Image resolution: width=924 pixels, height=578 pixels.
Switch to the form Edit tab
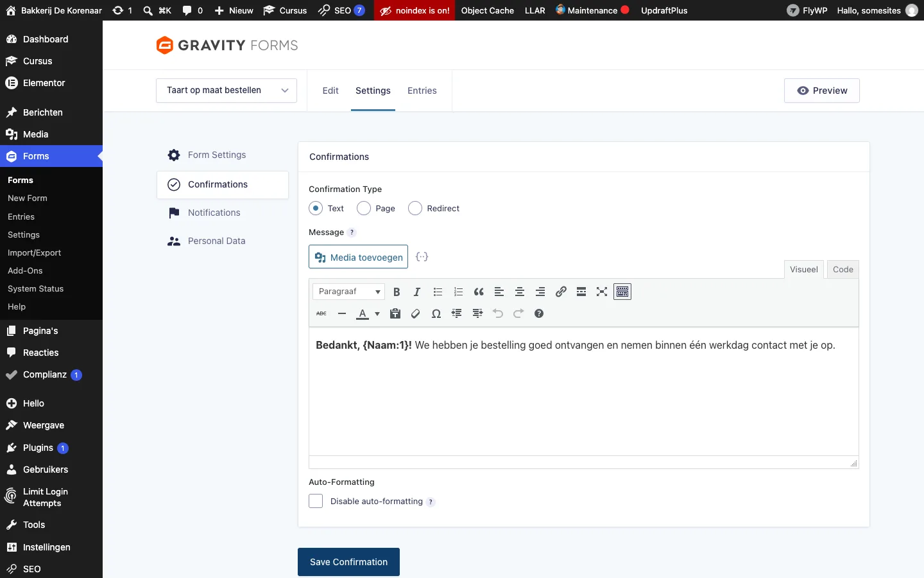click(x=330, y=91)
